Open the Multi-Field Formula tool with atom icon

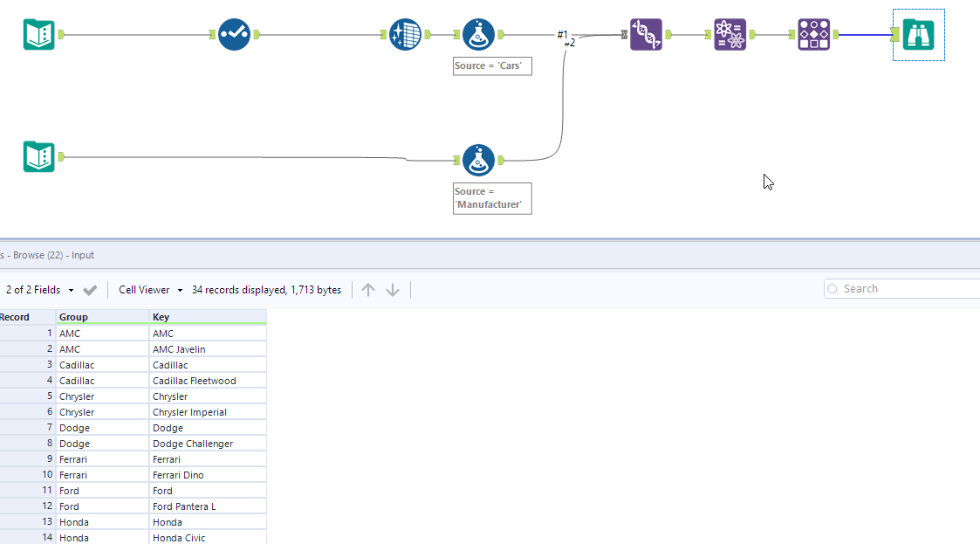730,34
